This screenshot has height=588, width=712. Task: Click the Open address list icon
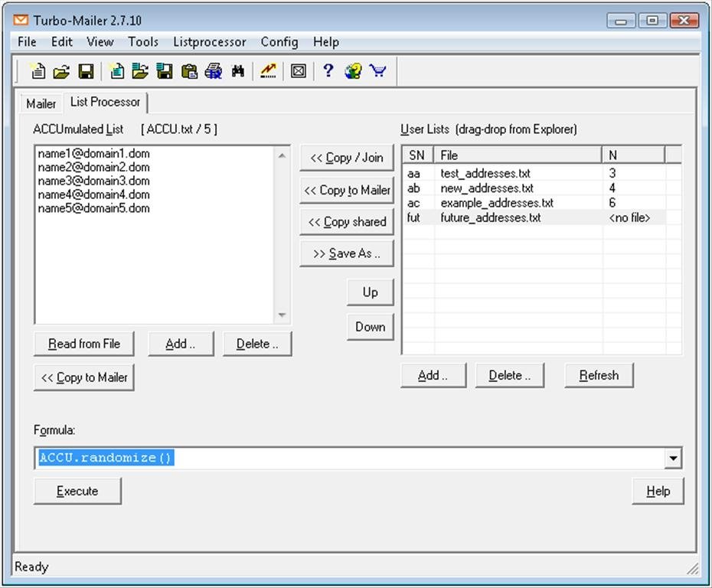point(140,71)
